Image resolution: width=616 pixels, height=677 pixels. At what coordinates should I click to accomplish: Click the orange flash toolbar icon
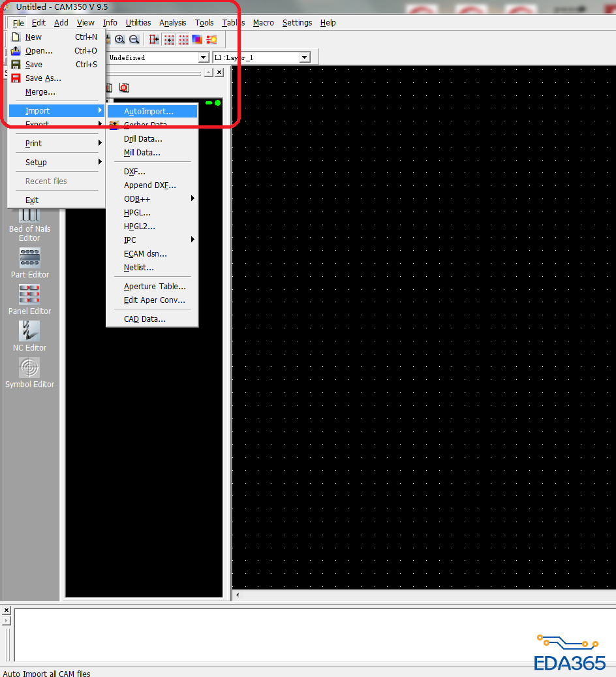(x=211, y=40)
